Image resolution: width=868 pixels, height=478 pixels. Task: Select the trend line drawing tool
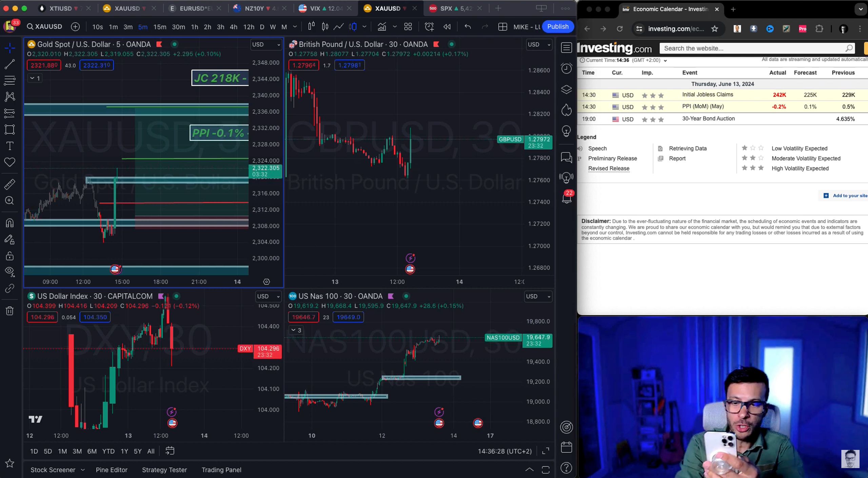[10, 64]
